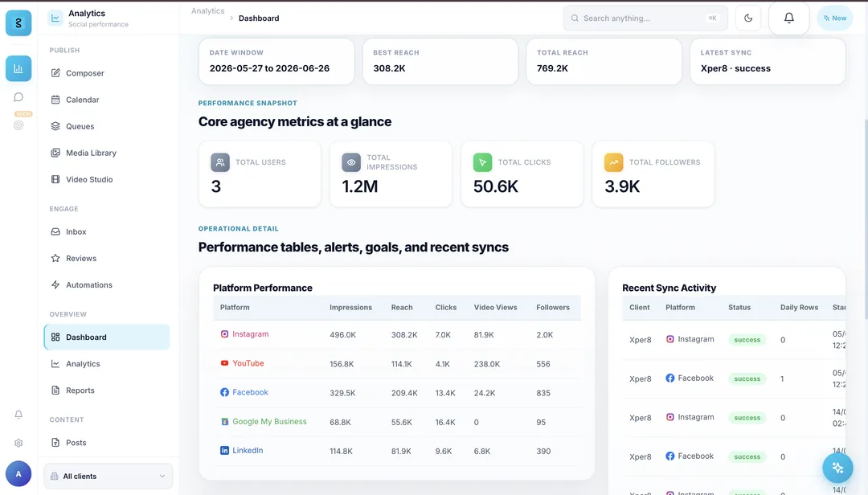Open Automations in the sidebar
This screenshot has height=495, width=868.
click(107, 285)
